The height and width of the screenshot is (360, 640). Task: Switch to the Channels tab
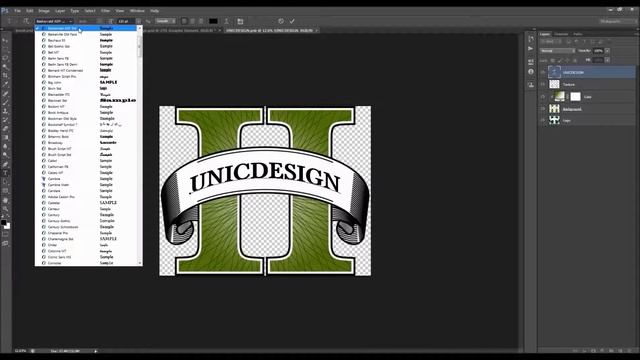pyautogui.click(x=561, y=34)
